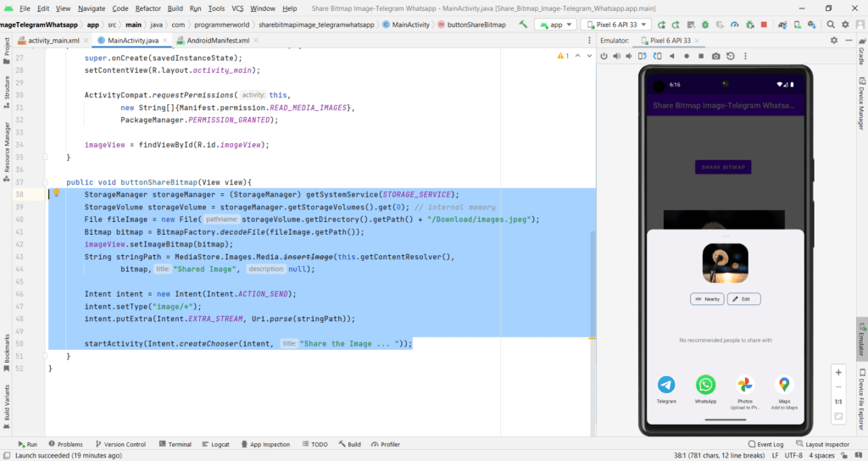
Task: Open the SDK Manager icon
Action: (811, 25)
